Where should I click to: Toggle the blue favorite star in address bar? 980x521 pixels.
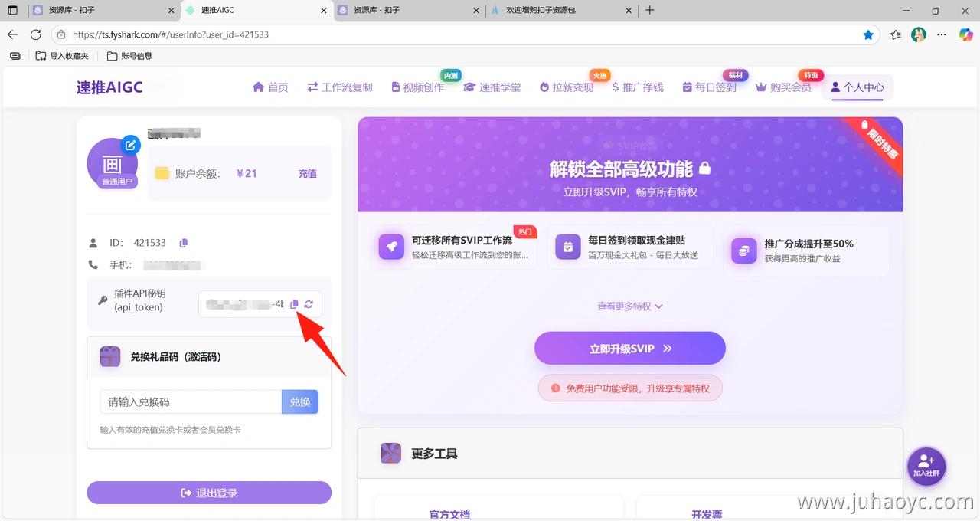pyautogui.click(x=868, y=34)
